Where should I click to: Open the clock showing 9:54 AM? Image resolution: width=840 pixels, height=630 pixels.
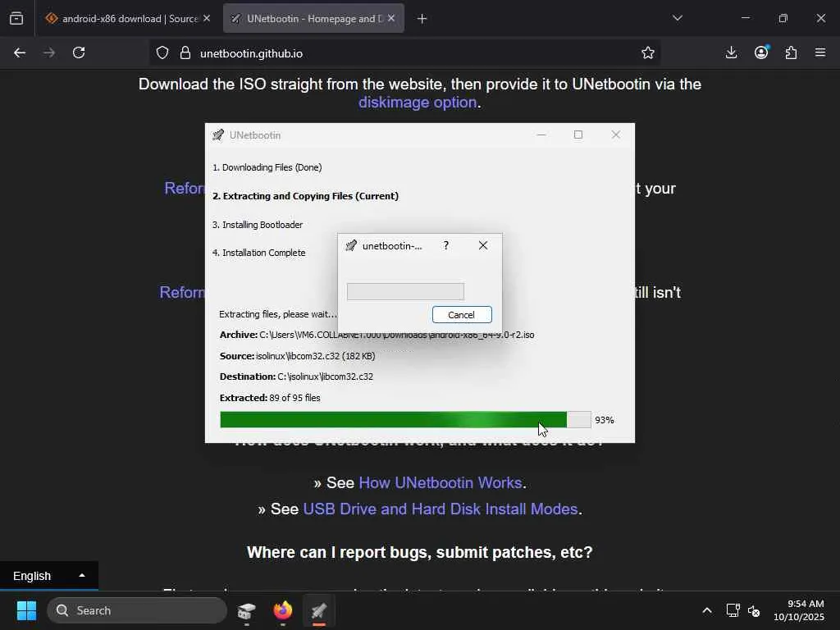[x=799, y=610]
